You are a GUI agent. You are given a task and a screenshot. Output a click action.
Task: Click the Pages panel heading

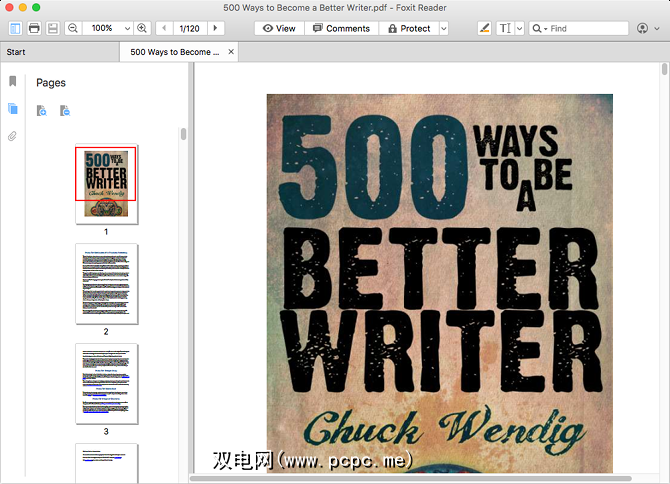click(x=51, y=83)
